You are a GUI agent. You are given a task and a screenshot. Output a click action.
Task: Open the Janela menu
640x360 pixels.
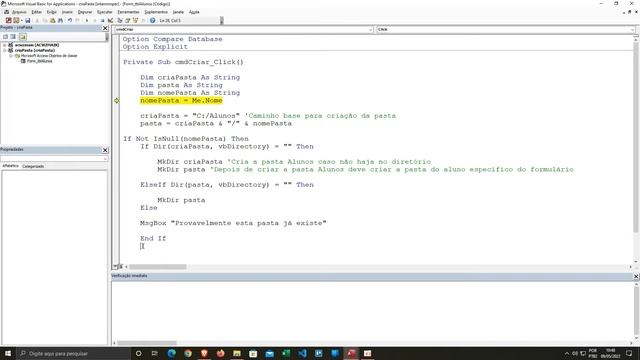(178, 12)
